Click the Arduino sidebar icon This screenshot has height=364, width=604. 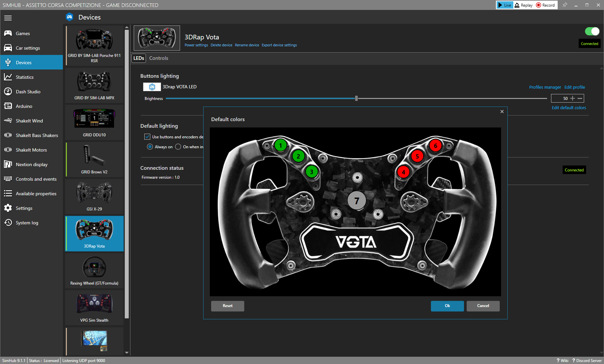coord(8,106)
